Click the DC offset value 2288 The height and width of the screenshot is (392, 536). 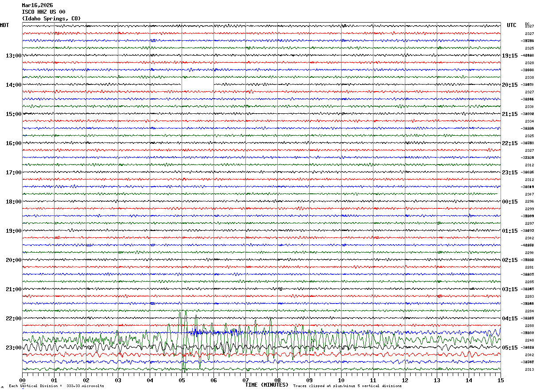[x=529, y=326]
